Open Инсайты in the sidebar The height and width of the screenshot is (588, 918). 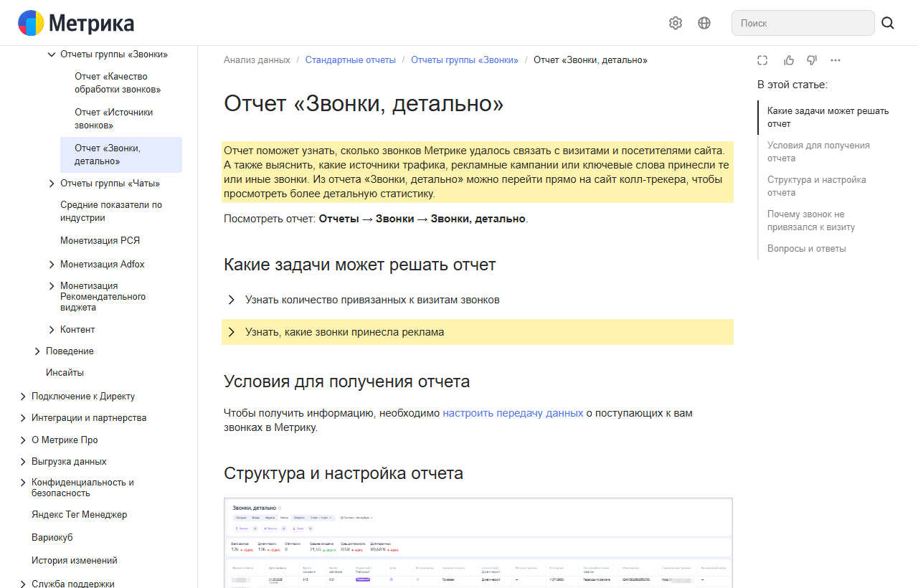coord(65,373)
